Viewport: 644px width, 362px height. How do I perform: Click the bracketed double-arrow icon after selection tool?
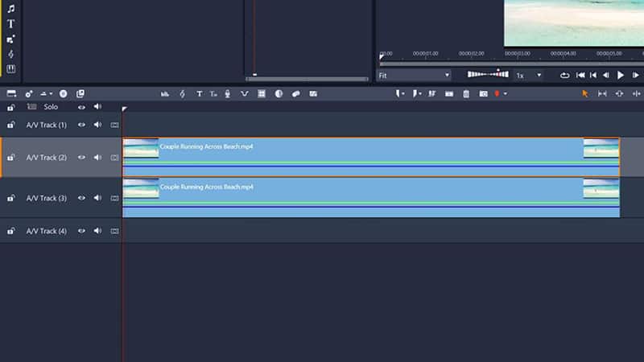(x=602, y=94)
